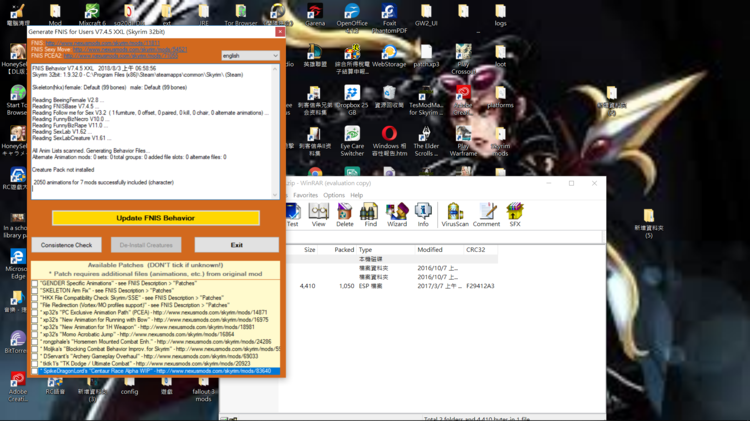Tick the File Redirection patch checkbox
750x421 pixels.
coord(34,305)
